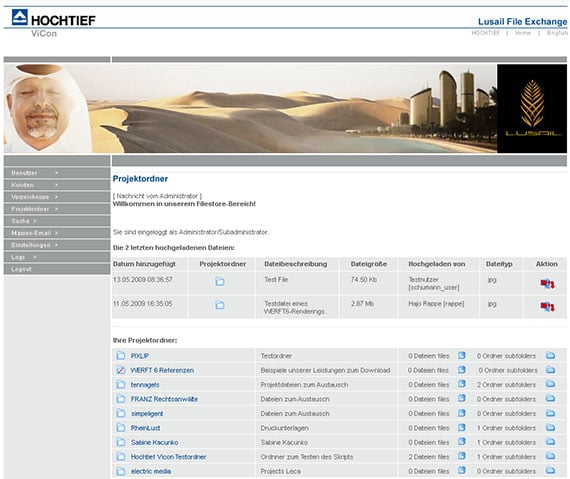The image size is (570, 479).
Task: Expand the Massen-Email sidebar menu
Action: (57, 233)
